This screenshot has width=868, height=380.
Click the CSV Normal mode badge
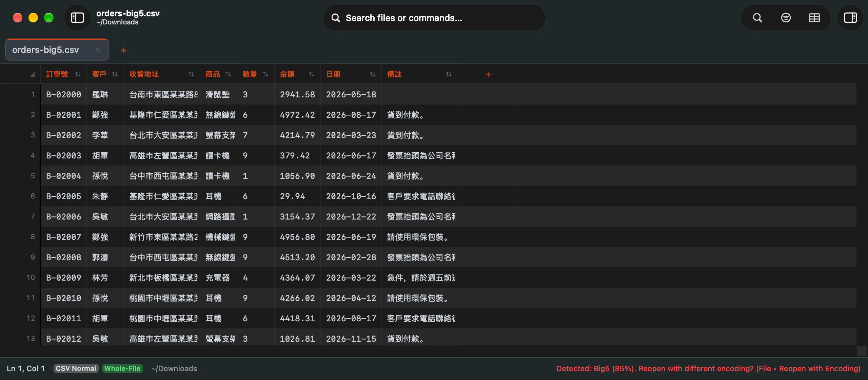pos(76,368)
